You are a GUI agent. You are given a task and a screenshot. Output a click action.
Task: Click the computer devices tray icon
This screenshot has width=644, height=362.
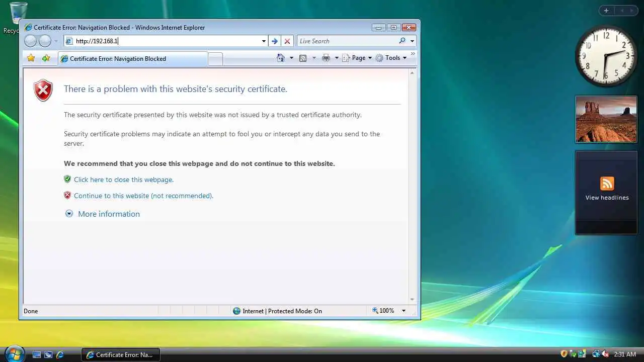tap(582, 354)
